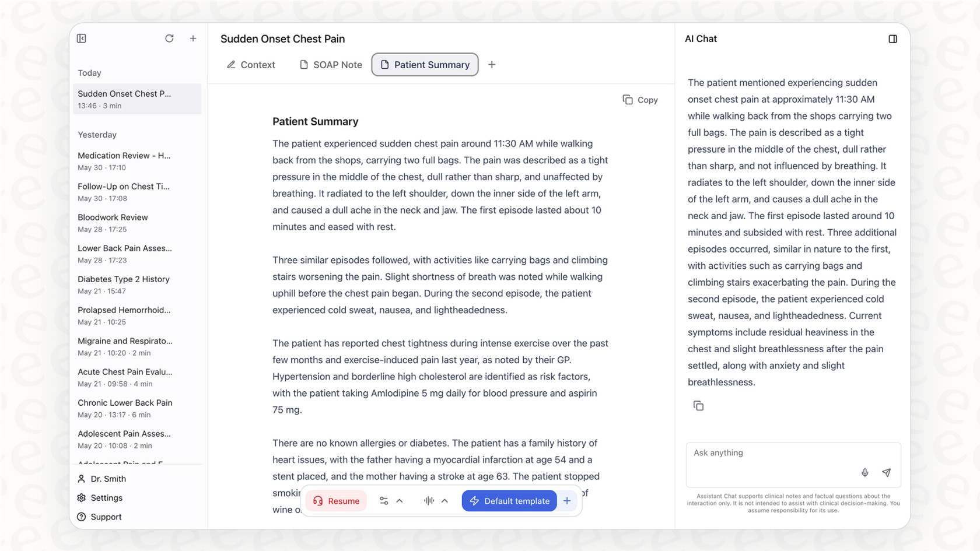The image size is (980, 551).
Task: Copy the AI chat response
Action: coord(698,406)
